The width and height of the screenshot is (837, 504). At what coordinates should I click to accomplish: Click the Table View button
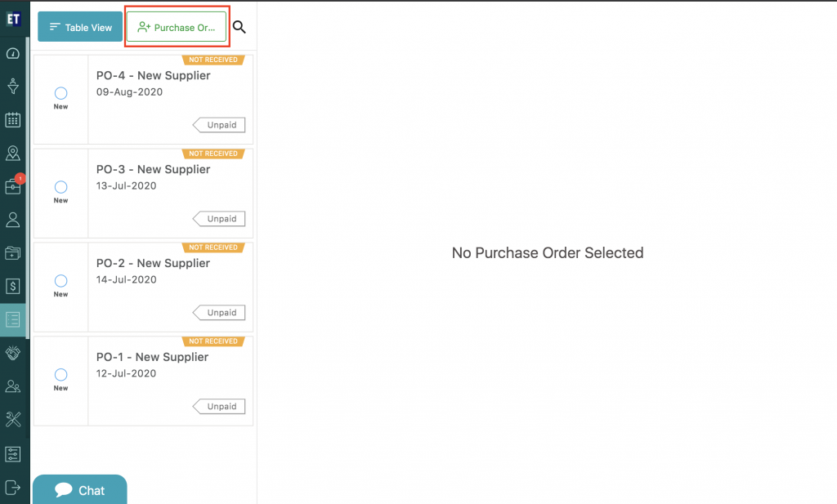click(80, 27)
